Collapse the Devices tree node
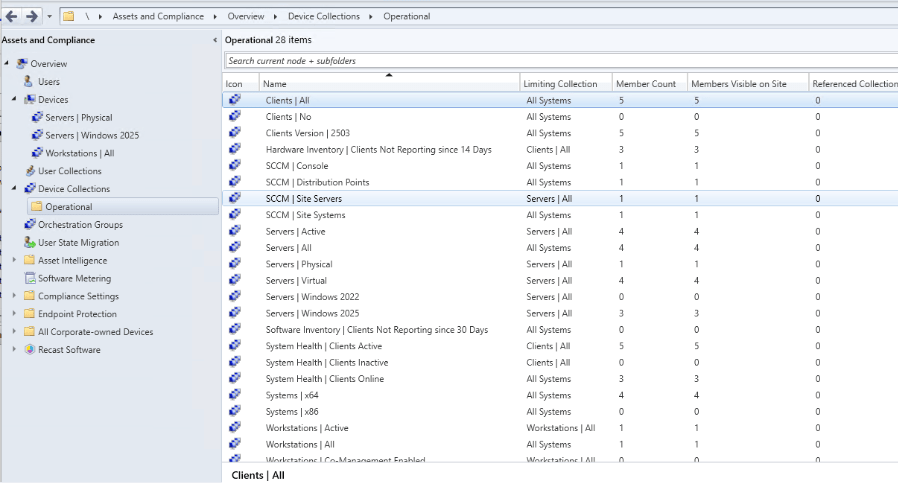 pyautogui.click(x=15, y=100)
